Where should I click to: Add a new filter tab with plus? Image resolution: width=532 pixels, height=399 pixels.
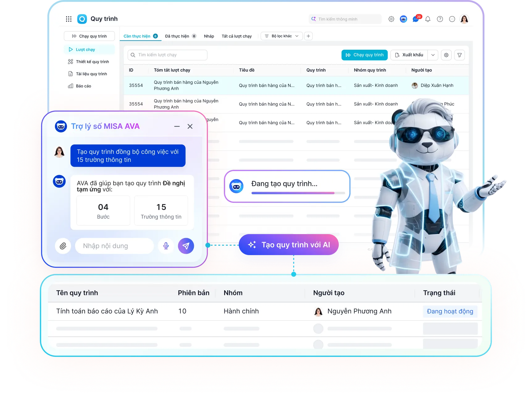click(x=308, y=36)
